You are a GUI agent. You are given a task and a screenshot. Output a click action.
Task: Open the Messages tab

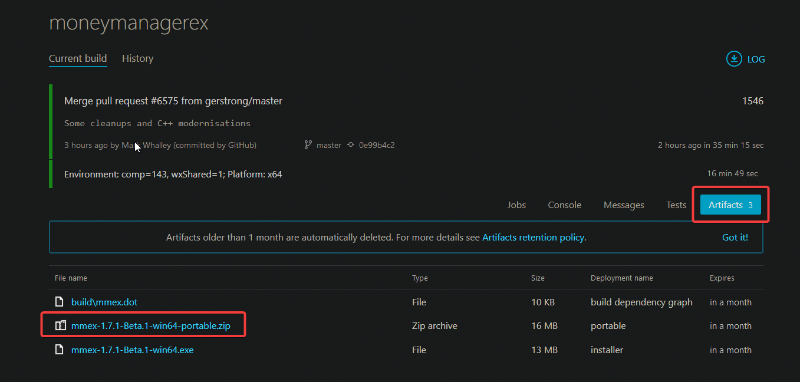(x=623, y=205)
